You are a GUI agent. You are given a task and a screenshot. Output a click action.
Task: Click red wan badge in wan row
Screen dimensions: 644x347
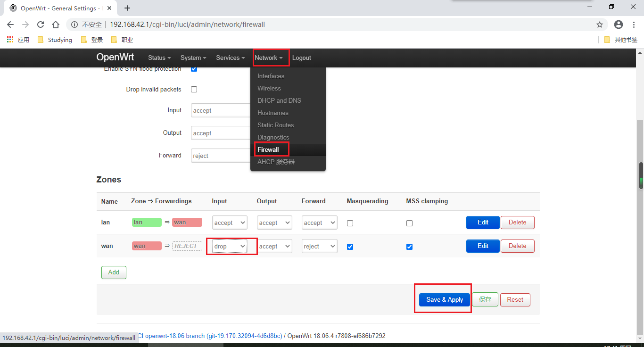(x=147, y=246)
